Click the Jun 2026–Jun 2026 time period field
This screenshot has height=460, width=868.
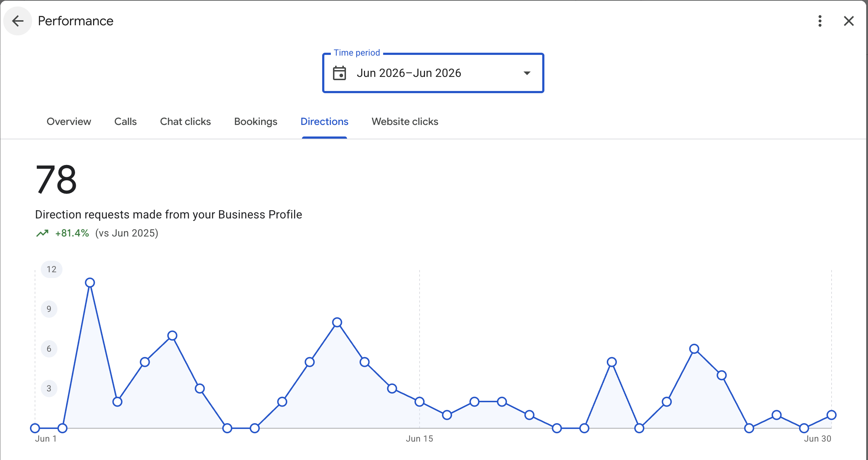433,73
